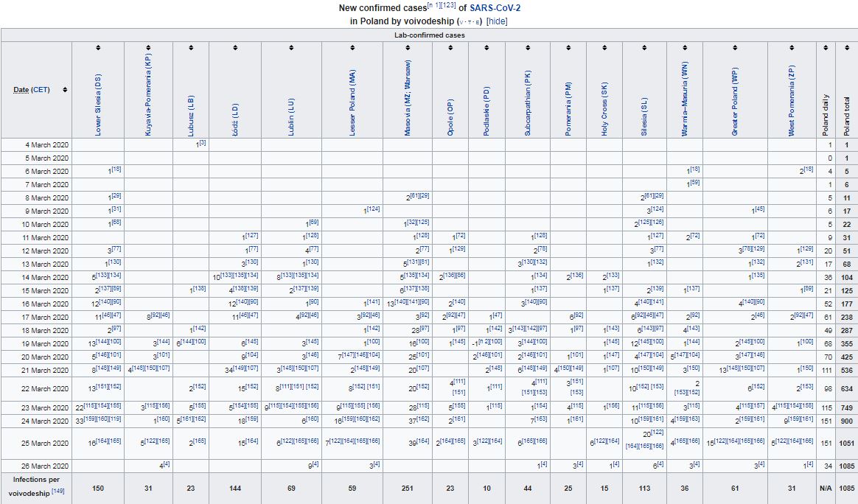This screenshot has height=504, width=858.
Task: Open reference [124] in 9 March Lesser Poland cell
Action: coord(373,209)
